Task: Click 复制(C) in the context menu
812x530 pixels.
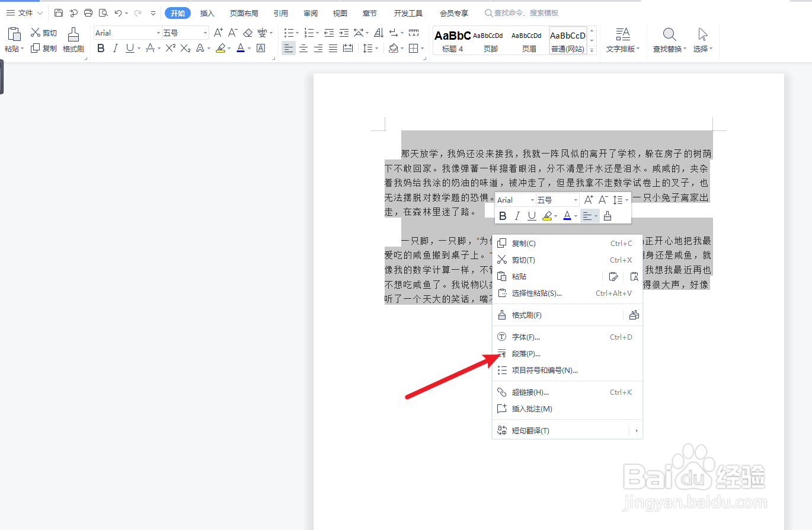Action: [525, 243]
